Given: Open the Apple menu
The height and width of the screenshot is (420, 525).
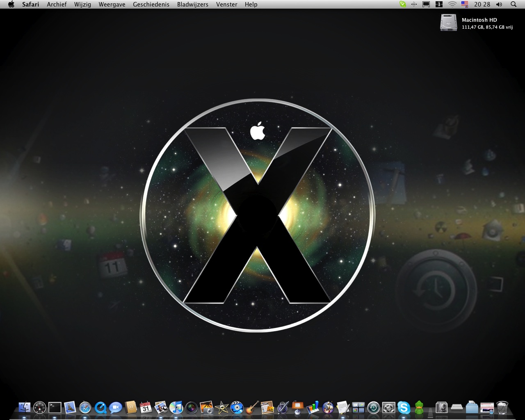Looking at the screenshot, I should pyautogui.click(x=11, y=4).
